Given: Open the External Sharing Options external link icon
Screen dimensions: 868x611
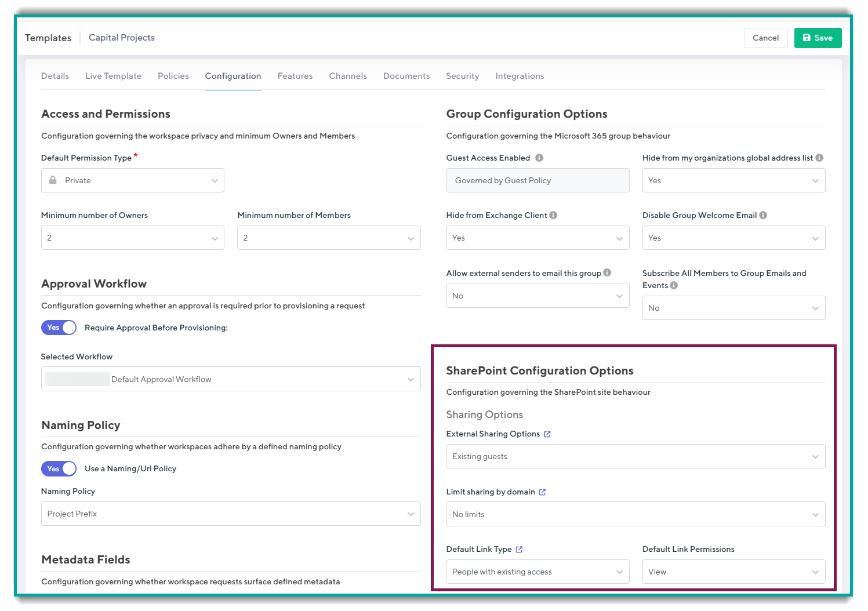Looking at the screenshot, I should pyautogui.click(x=547, y=434).
